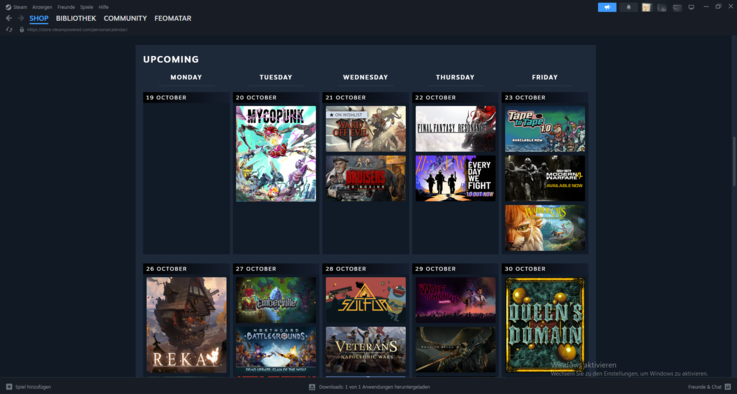Open the Every Day We Fight tile
This screenshot has height=394, width=737.
(455, 178)
